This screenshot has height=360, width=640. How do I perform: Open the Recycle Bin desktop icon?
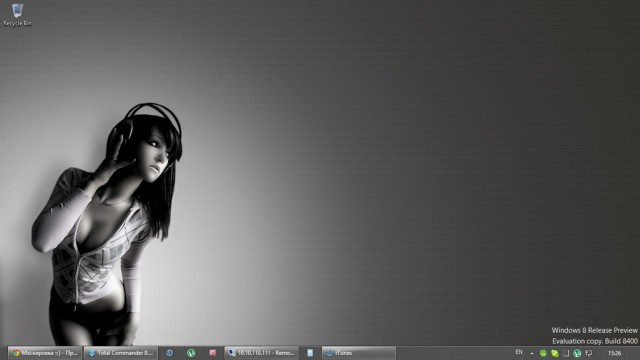[x=17, y=15]
